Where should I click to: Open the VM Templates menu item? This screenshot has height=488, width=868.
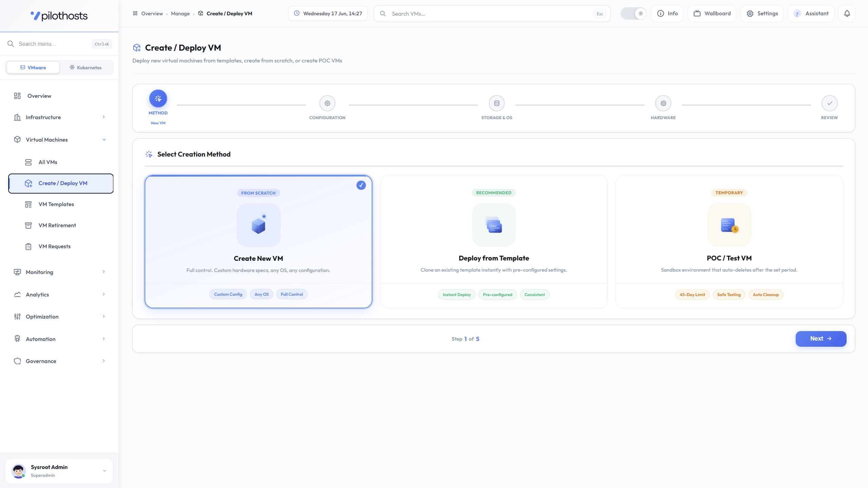click(61, 204)
